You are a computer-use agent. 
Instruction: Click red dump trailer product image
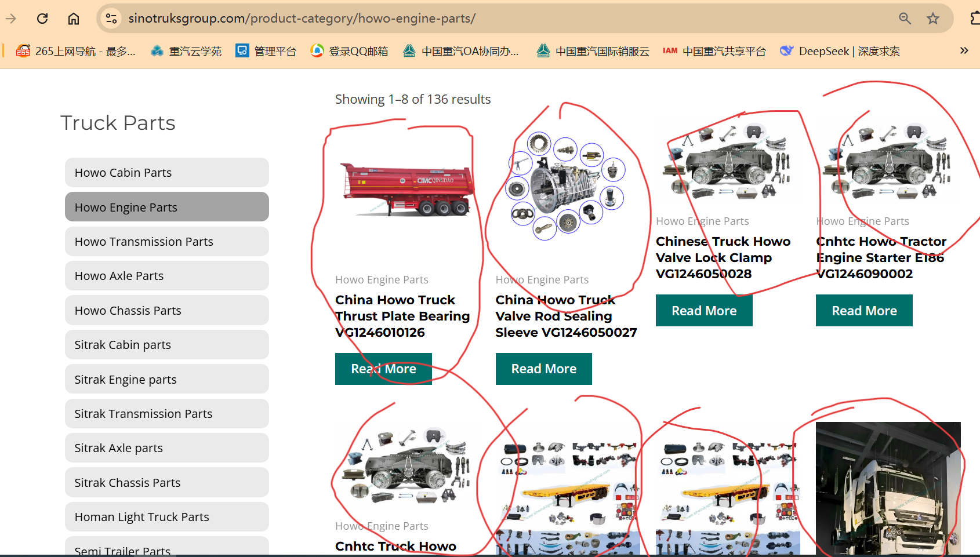[407, 189]
